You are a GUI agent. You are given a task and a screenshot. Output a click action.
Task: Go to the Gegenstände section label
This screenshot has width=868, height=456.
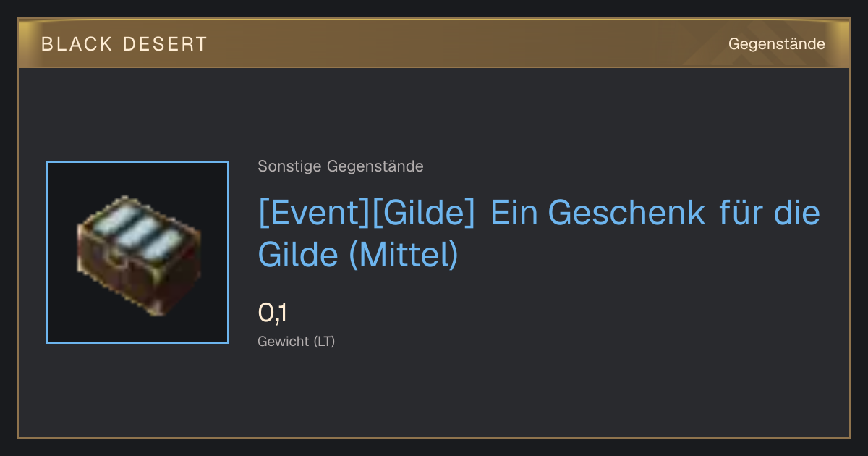pos(777,44)
